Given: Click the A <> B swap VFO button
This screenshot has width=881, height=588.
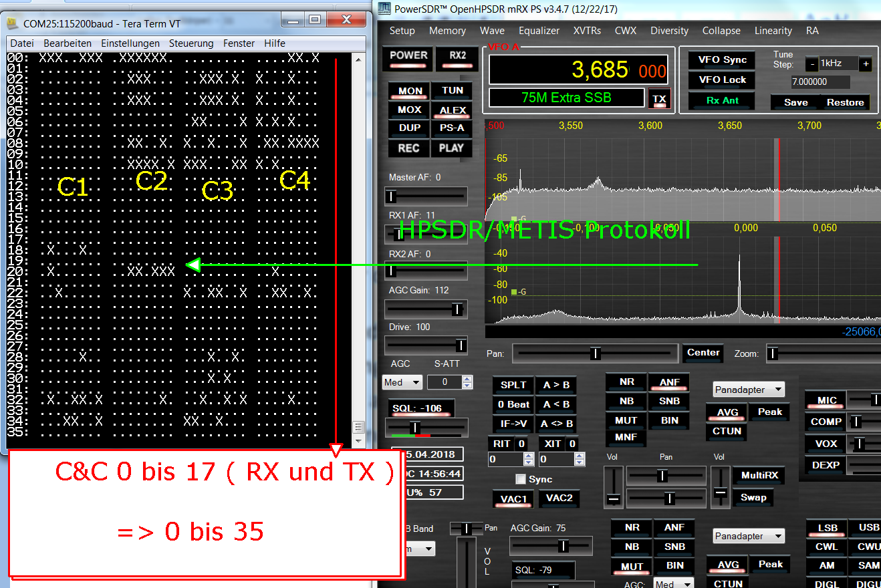Looking at the screenshot, I should [556, 424].
